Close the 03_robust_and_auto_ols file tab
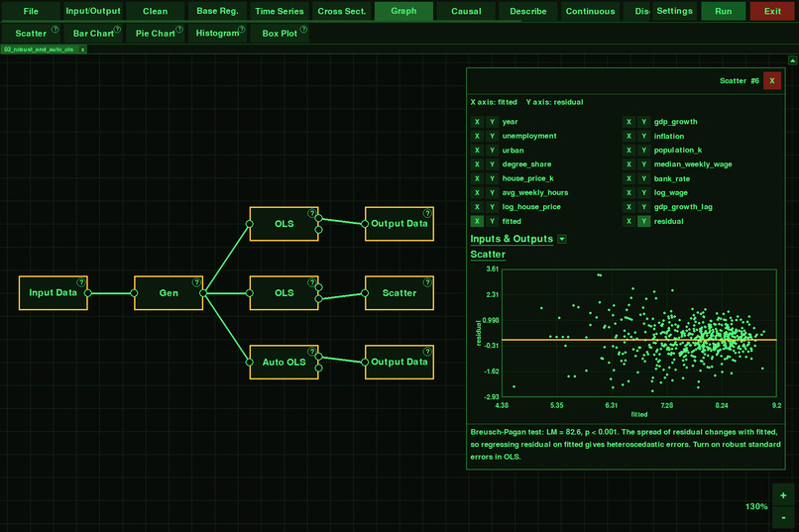The width and height of the screenshot is (799, 532). (82, 50)
